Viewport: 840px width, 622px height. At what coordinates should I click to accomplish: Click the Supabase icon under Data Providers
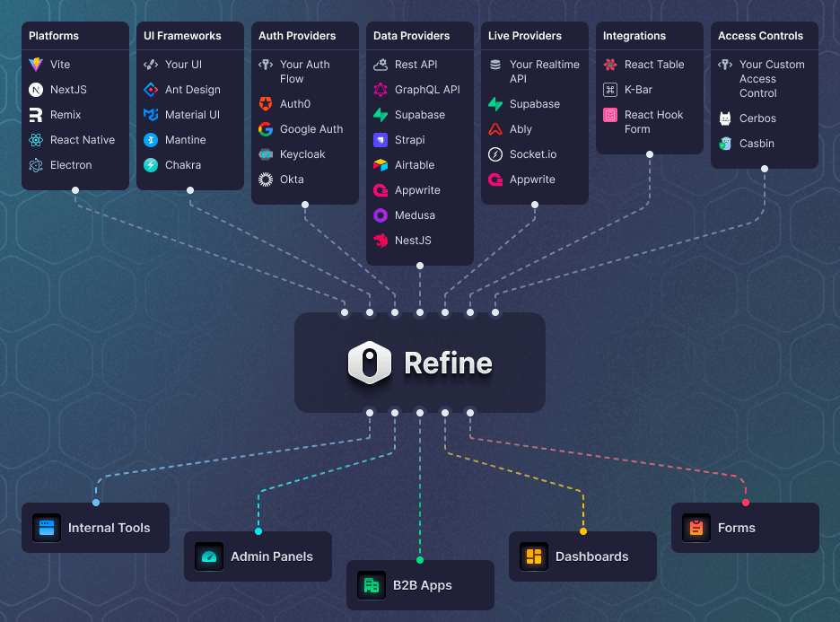[x=381, y=115]
